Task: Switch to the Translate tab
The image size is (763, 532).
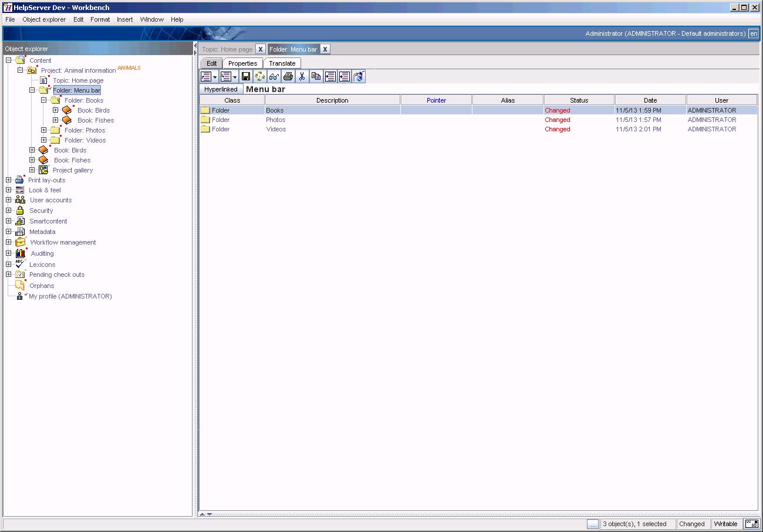Action: pyautogui.click(x=282, y=63)
